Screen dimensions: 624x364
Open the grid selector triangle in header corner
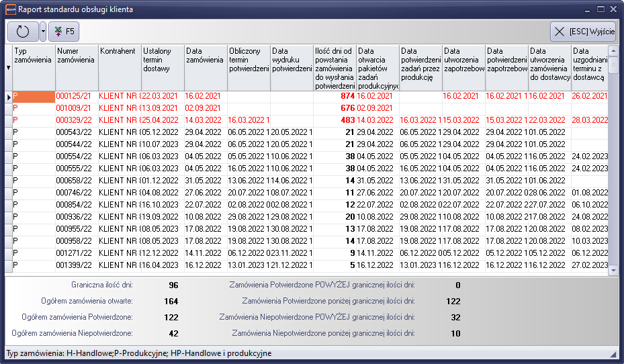(x=8, y=68)
